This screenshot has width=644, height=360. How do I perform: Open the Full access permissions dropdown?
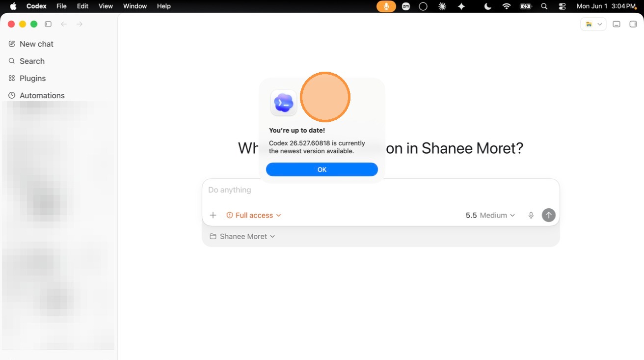pos(254,215)
